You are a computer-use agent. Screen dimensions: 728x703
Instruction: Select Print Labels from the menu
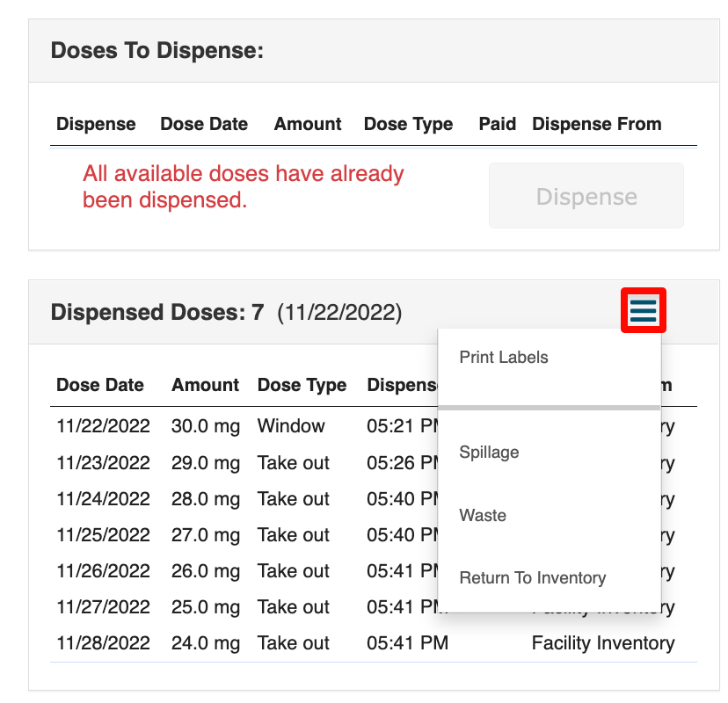point(502,357)
